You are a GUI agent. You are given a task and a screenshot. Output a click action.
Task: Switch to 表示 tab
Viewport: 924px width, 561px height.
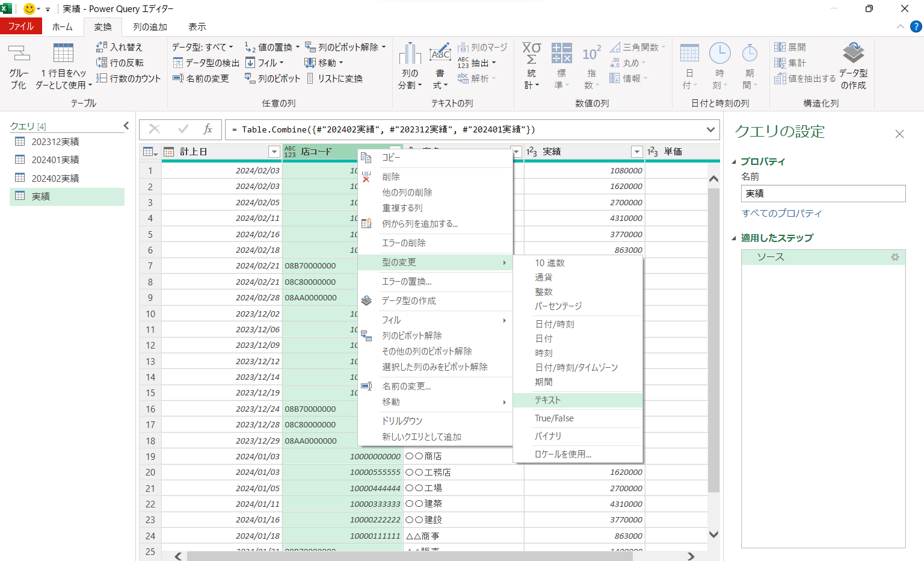[x=197, y=26]
